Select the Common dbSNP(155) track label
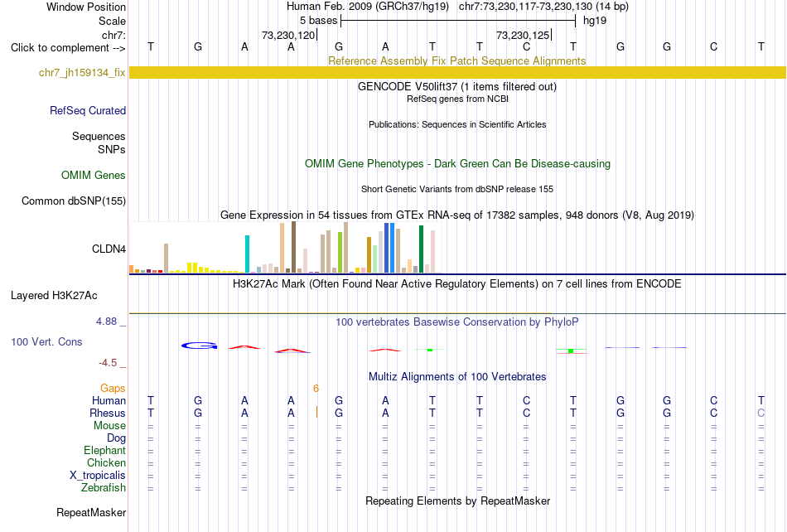The height and width of the screenshot is (532, 787). 73,201
